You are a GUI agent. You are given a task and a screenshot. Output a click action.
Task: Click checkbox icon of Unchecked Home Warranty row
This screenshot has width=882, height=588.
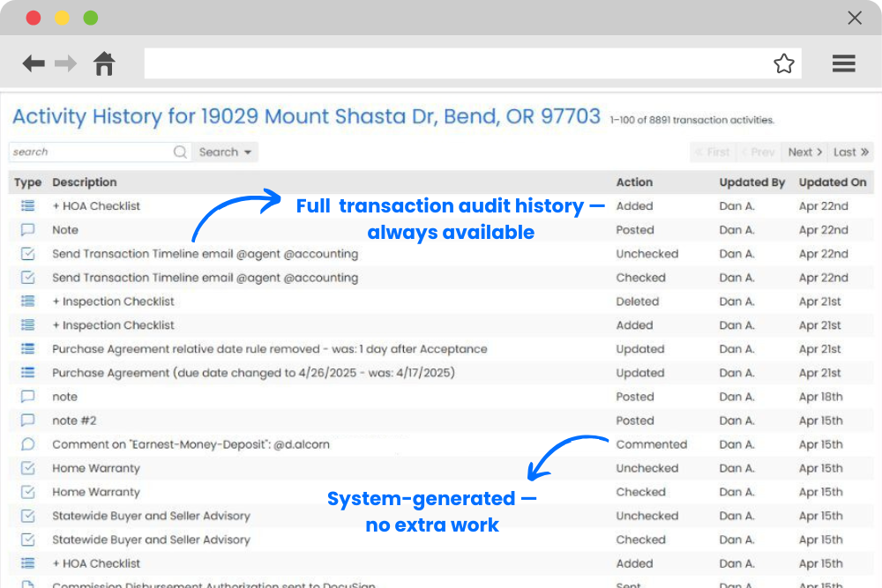[27, 468]
